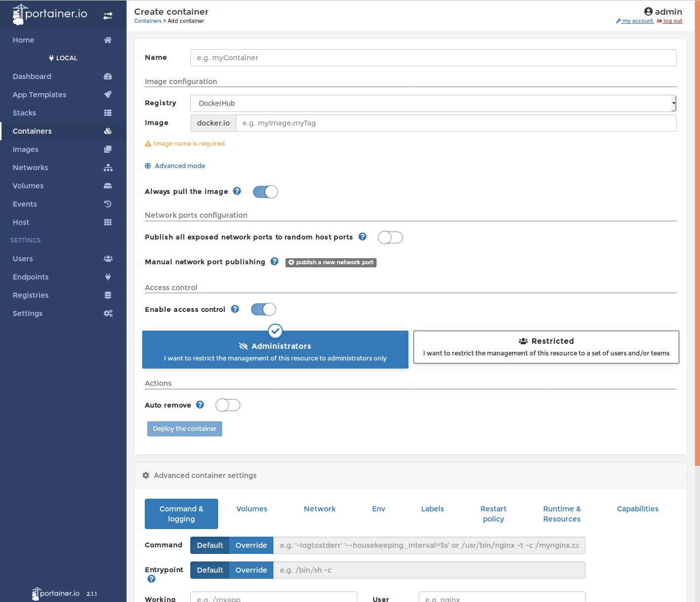Click publish a new network port
The image size is (700, 602).
click(x=331, y=262)
